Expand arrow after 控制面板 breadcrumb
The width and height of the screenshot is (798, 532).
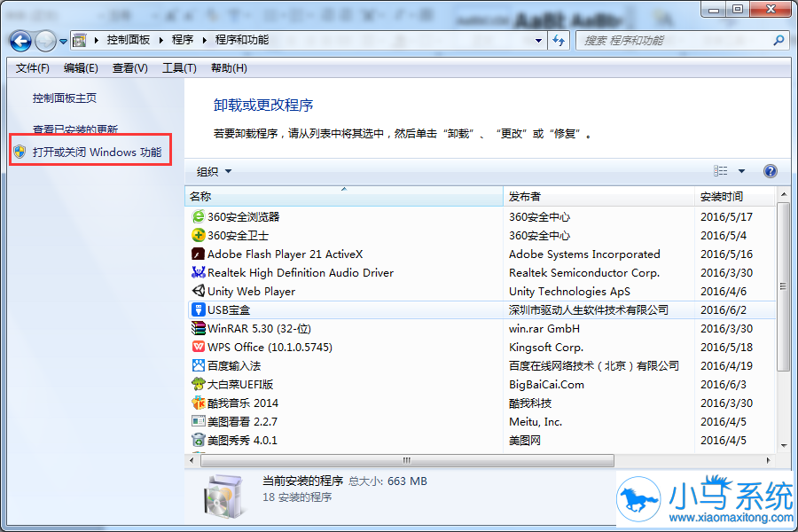coord(160,40)
